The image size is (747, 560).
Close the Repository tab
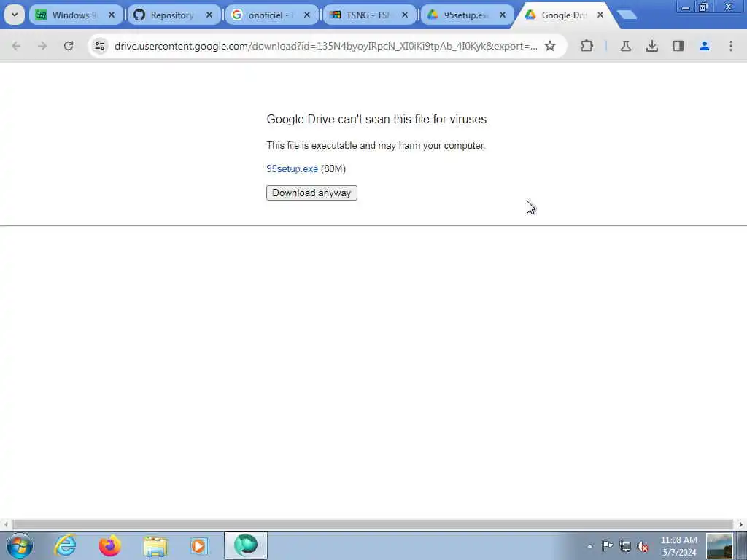pos(209,15)
